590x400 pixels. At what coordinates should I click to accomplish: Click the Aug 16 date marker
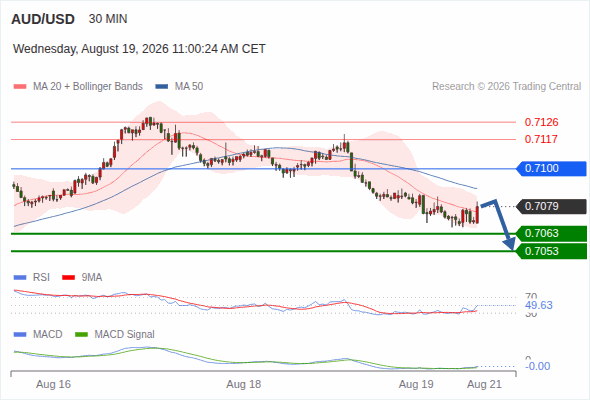(x=53, y=384)
